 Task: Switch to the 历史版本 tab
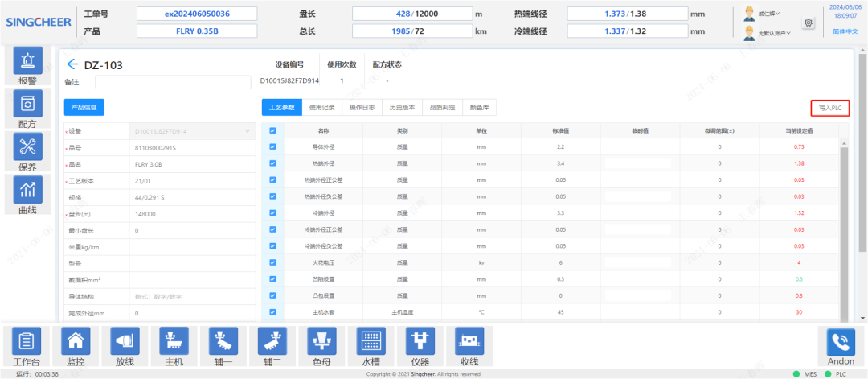(402, 108)
